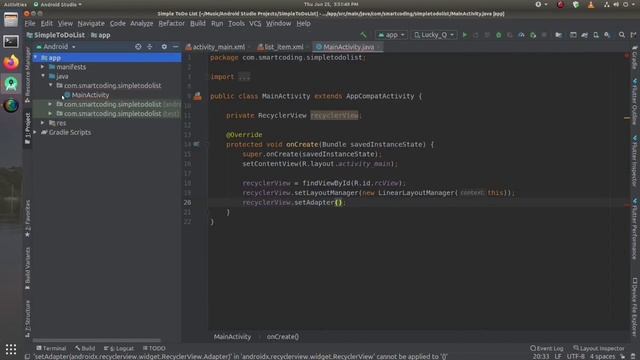Open the Lucky_Q device selector dropdown

click(x=434, y=35)
